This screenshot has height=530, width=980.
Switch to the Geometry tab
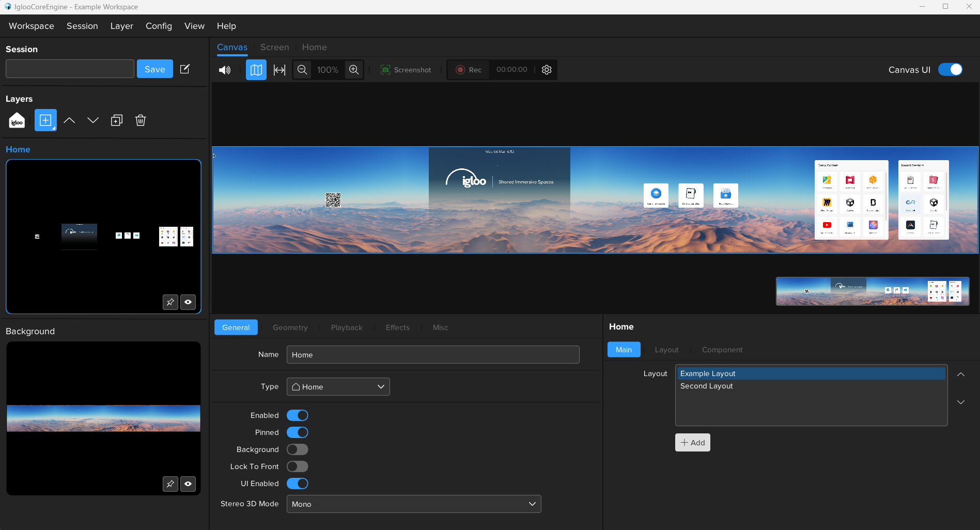point(290,327)
